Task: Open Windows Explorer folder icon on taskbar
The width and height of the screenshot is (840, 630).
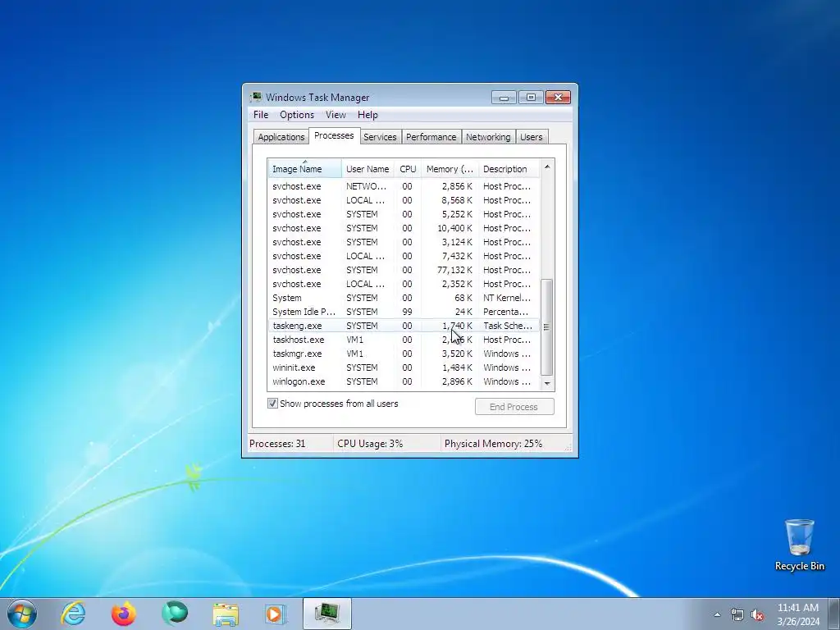Action: click(x=226, y=614)
